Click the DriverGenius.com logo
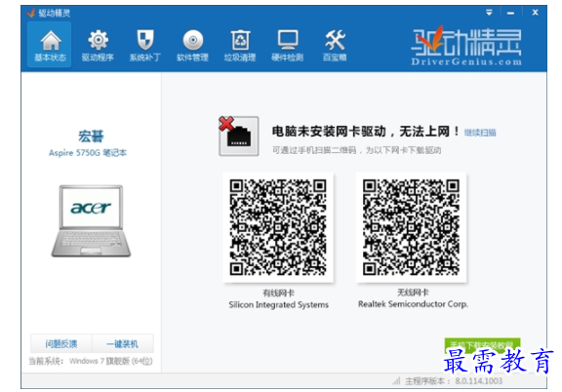Image resolution: width=562 pixels, height=392 pixels. [x=466, y=47]
